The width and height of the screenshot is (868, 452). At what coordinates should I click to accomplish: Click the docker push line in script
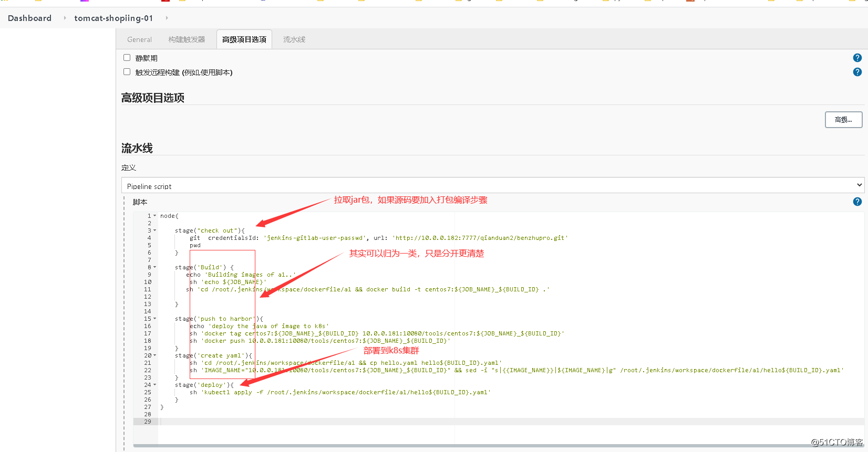pos(320,341)
